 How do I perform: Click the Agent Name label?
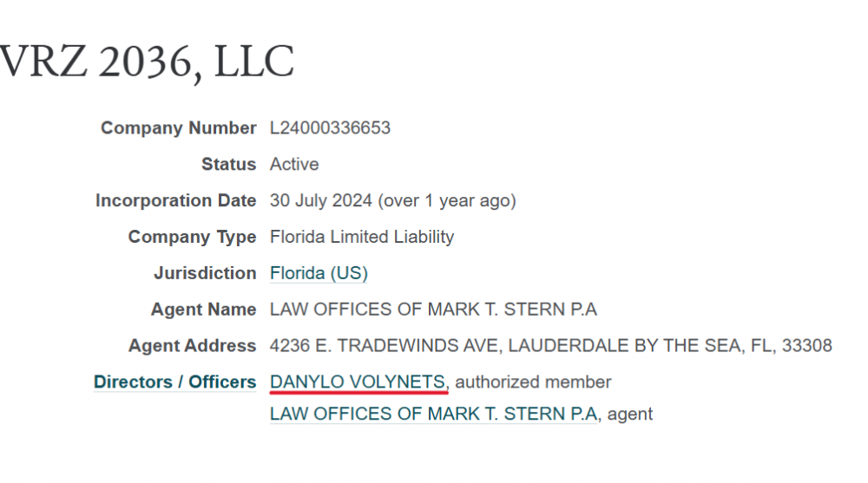pyautogui.click(x=203, y=310)
